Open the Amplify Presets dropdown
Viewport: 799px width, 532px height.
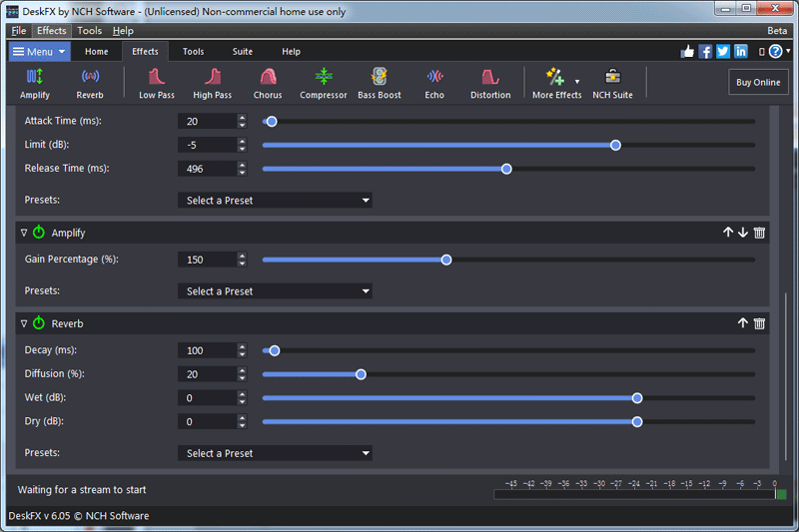click(x=275, y=291)
